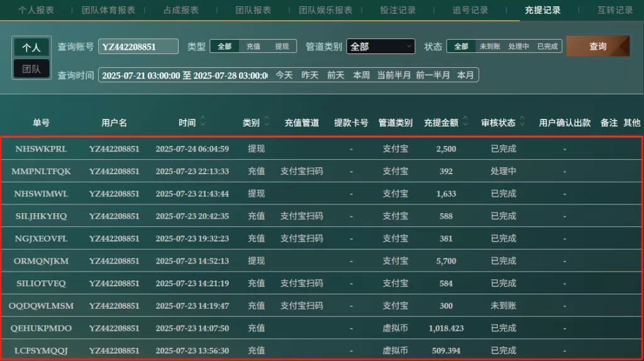The width and height of the screenshot is (644, 361).
Task: Click amount 5,700 in ORMQNJKM row
Action: point(446,261)
